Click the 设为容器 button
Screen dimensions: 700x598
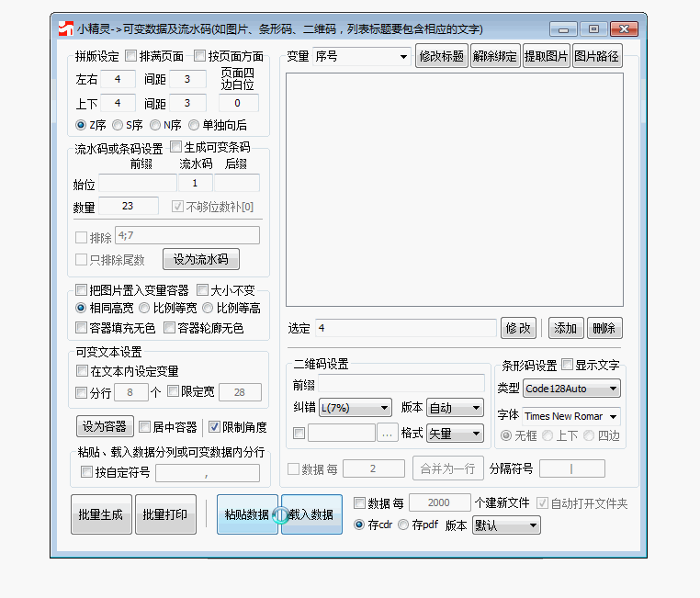click(x=105, y=426)
